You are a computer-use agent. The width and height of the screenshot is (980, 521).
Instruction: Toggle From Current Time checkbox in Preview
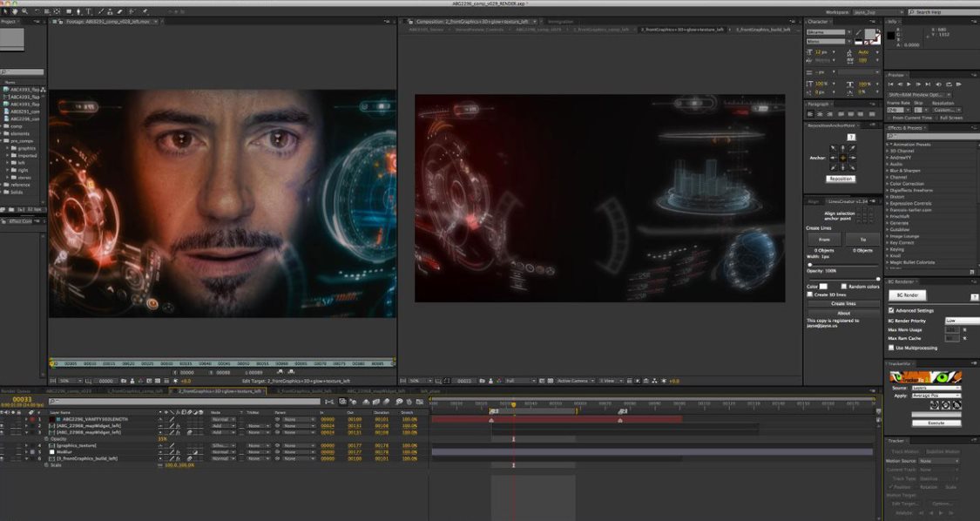click(x=889, y=118)
